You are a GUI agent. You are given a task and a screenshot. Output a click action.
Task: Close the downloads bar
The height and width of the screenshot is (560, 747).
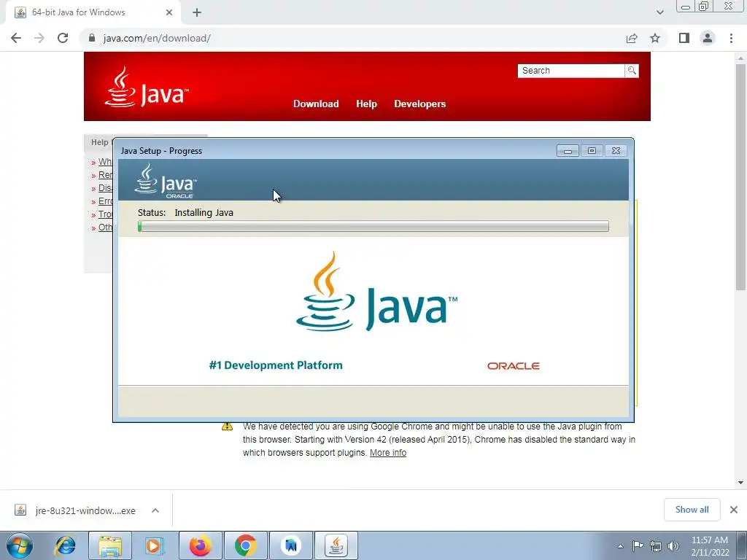pyautogui.click(x=734, y=510)
